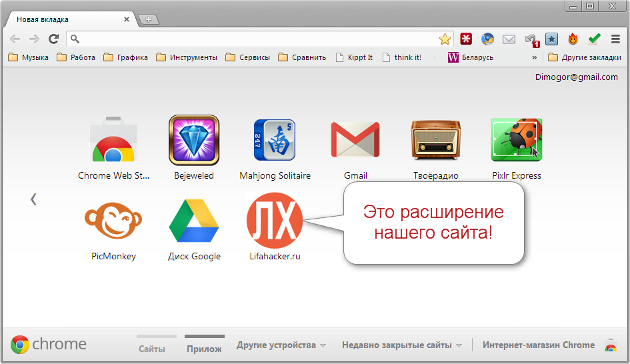The image size is (630, 364).
Task: Select the 'Прилож' apps page tab
Action: [204, 348]
